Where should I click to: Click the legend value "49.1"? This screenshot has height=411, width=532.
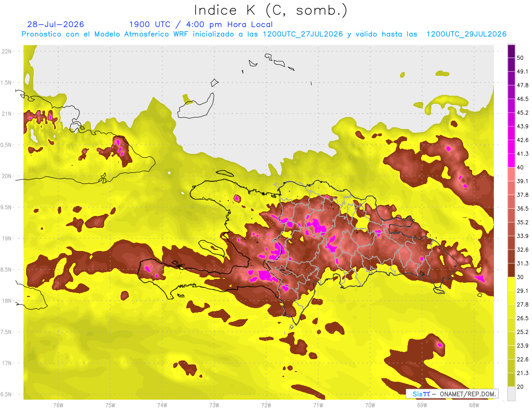pos(523,72)
